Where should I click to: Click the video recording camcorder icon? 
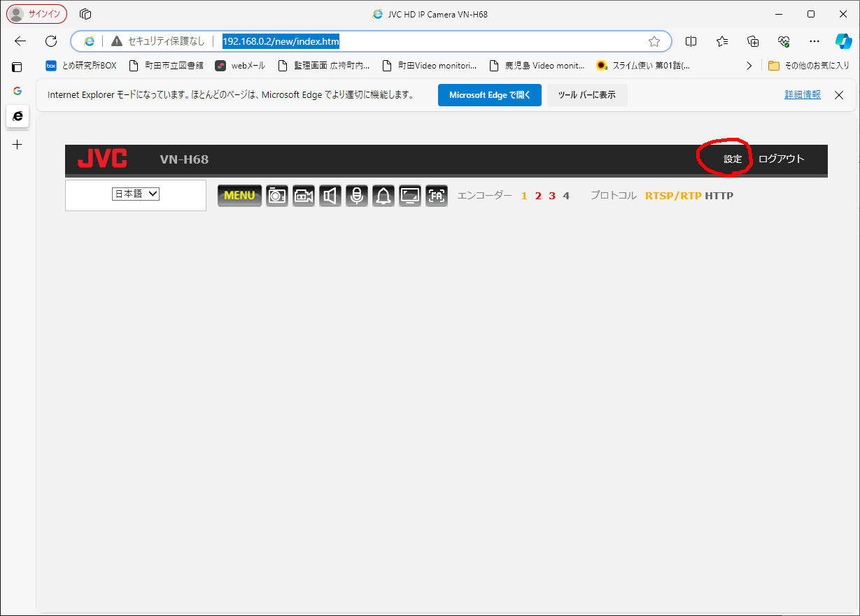(x=304, y=196)
